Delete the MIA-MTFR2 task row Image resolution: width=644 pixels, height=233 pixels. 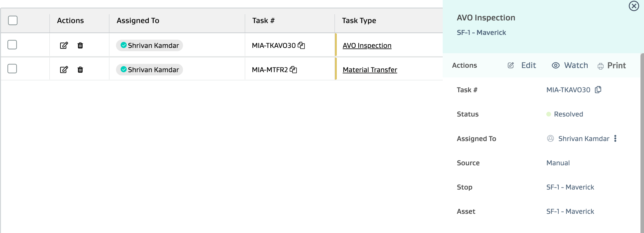(x=80, y=69)
